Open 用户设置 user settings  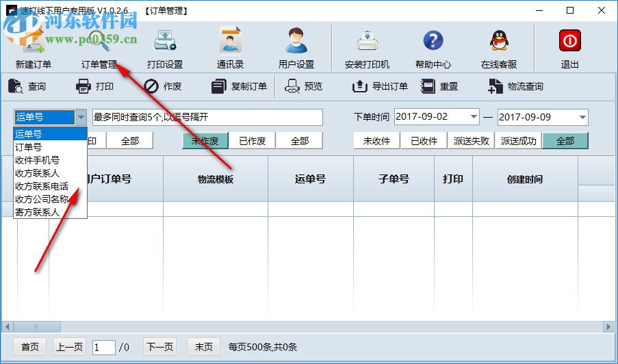(296, 49)
